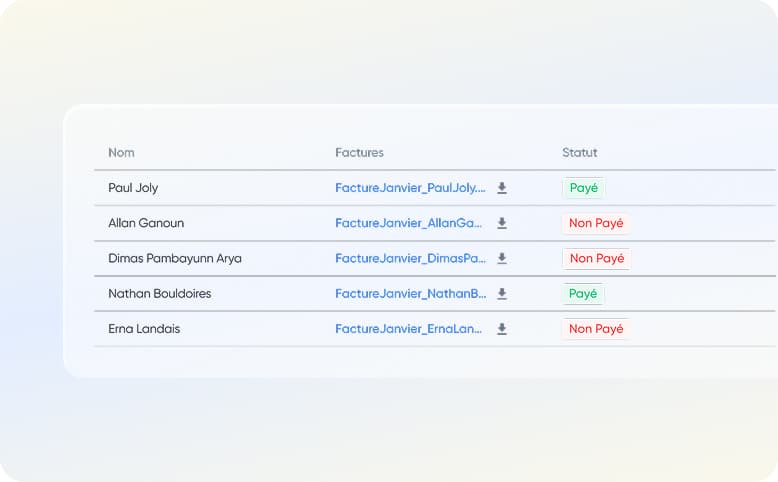
Task: Open FactureJanvier_DimasPa invoice link
Action: tap(410, 258)
